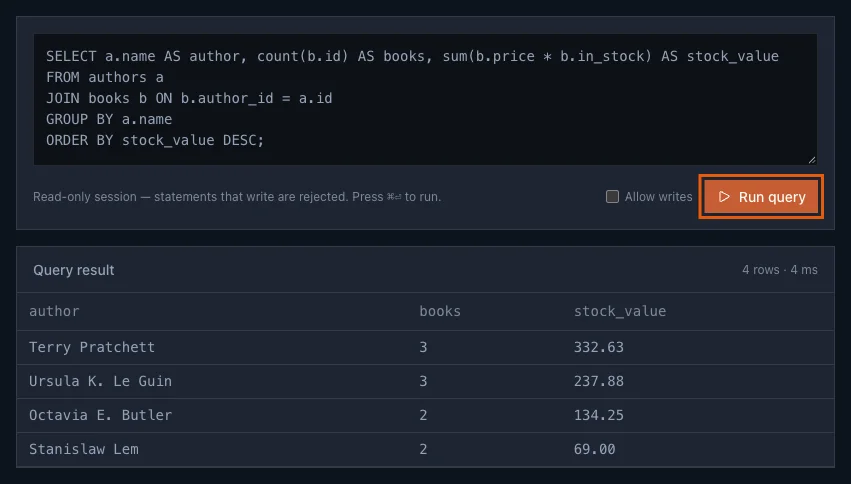Screen dimensions: 851x484
Task: Enable the Allow writes checkbox
Action: click(612, 196)
